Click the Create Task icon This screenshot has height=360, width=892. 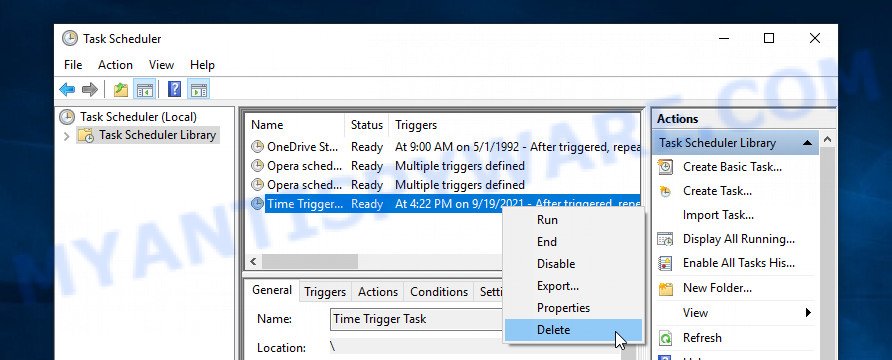click(665, 191)
